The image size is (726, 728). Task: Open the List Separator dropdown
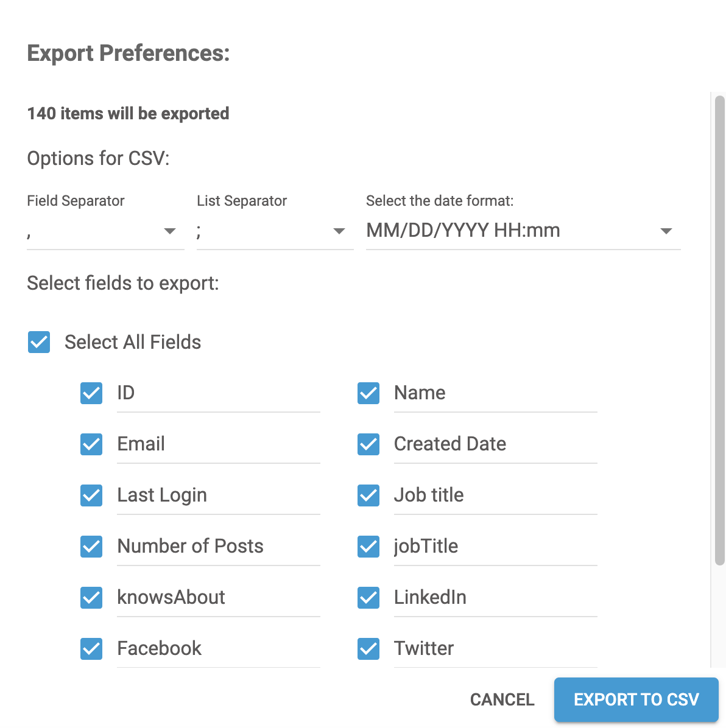pyautogui.click(x=274, y=231)
